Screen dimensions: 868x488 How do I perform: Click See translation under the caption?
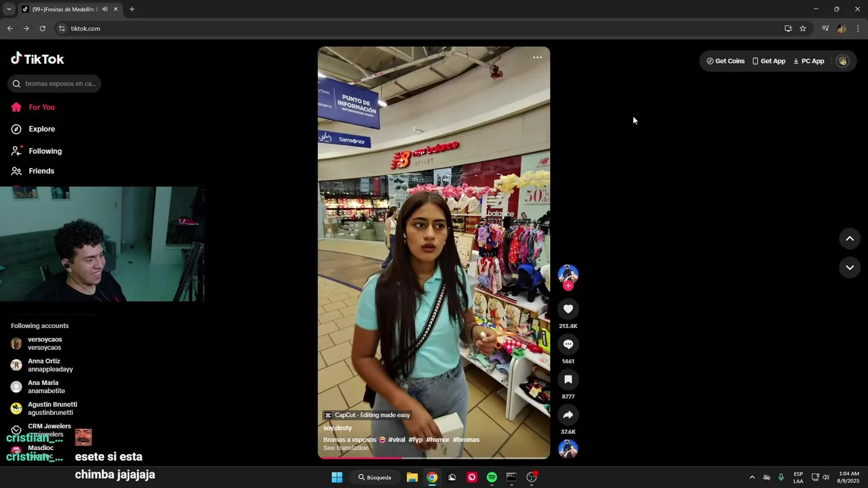click(346, 448)
